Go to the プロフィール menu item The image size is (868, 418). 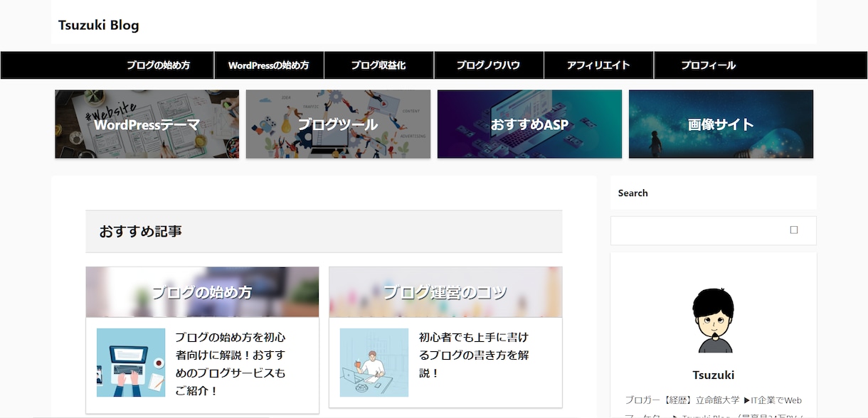coord(709,65)
